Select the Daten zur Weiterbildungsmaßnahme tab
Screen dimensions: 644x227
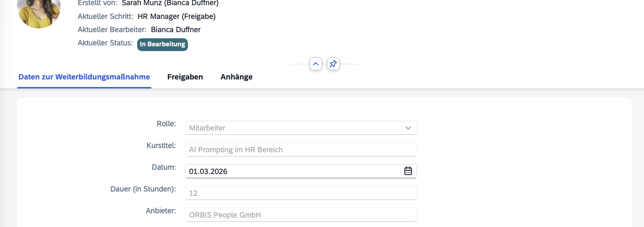tap(84, 77)
